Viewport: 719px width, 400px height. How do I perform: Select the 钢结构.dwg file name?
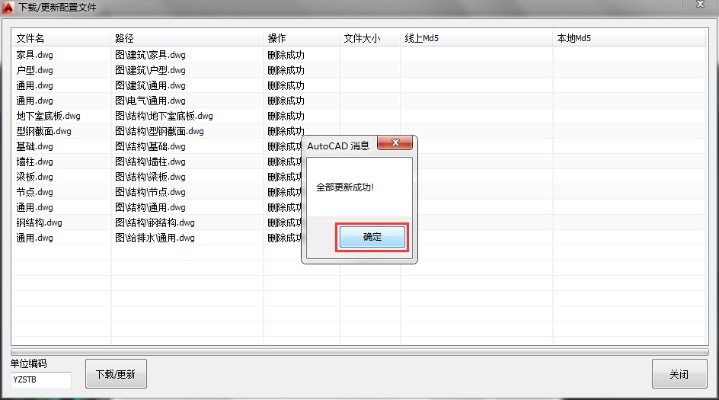pos(39,222)
